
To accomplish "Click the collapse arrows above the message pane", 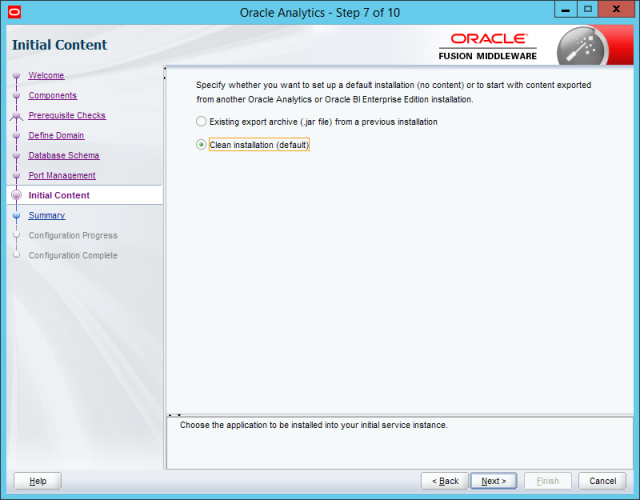I will (175, 415).
